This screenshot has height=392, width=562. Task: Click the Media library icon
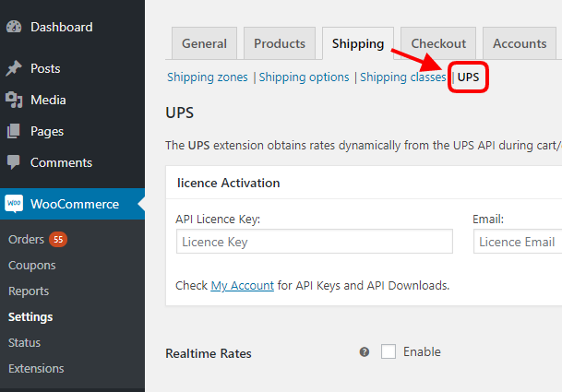click(x=14, y=100)
